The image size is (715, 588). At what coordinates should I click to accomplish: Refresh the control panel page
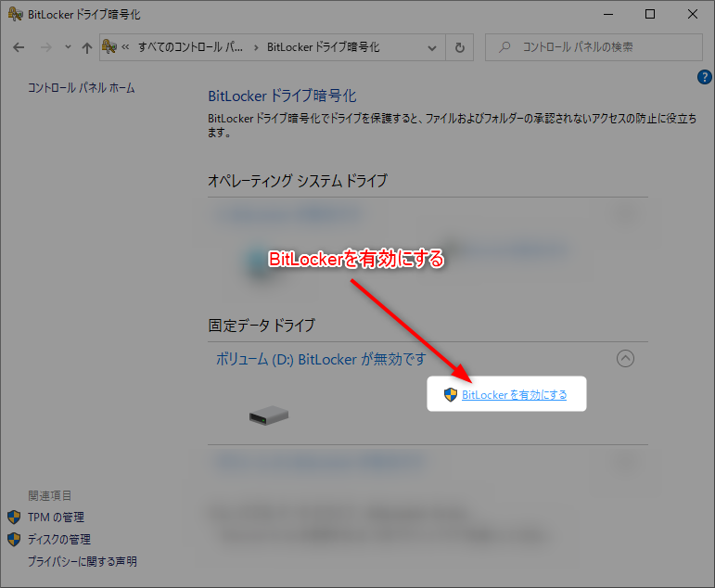click(x=460, y=47)
